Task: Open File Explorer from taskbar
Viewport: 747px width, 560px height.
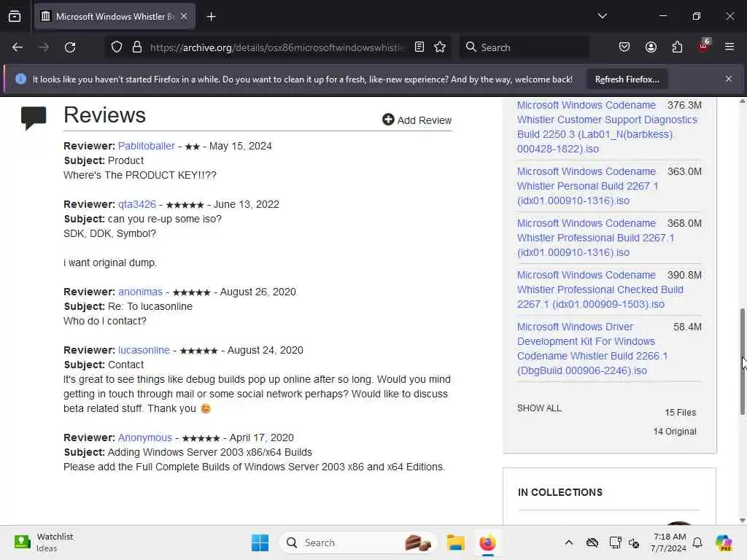Action: [455, 542]
